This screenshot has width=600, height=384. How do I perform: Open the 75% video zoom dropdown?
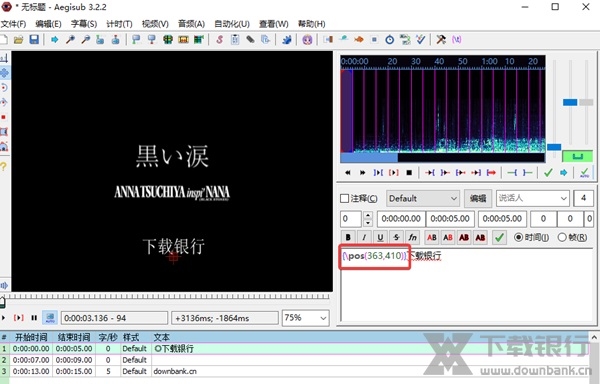(305, 318)
